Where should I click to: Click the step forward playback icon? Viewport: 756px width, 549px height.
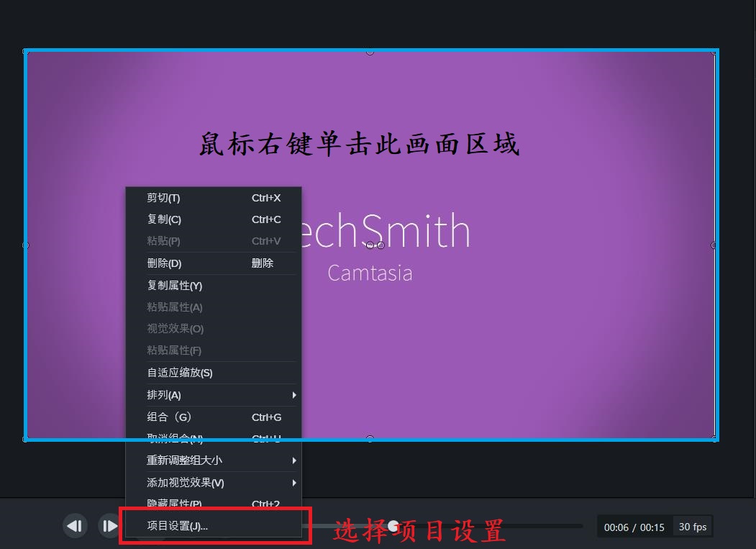tap(109, 526)
